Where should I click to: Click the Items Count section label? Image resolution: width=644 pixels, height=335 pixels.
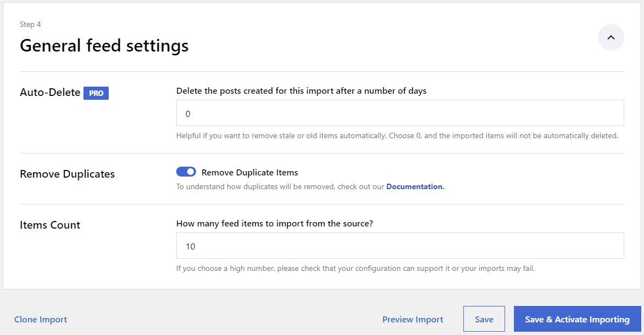[49, 225]
